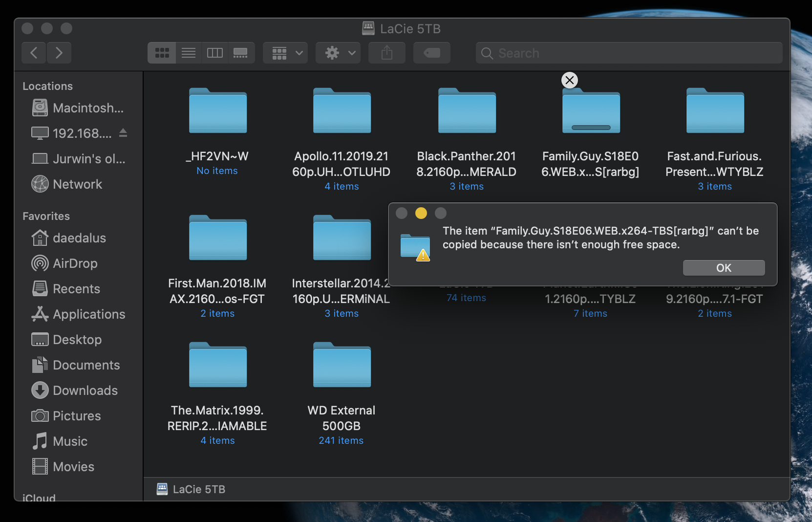This screenshot has width=812, height=522.
Task: Open the Action gear menu
Action: pyautogui.click(x=338, y=53)
